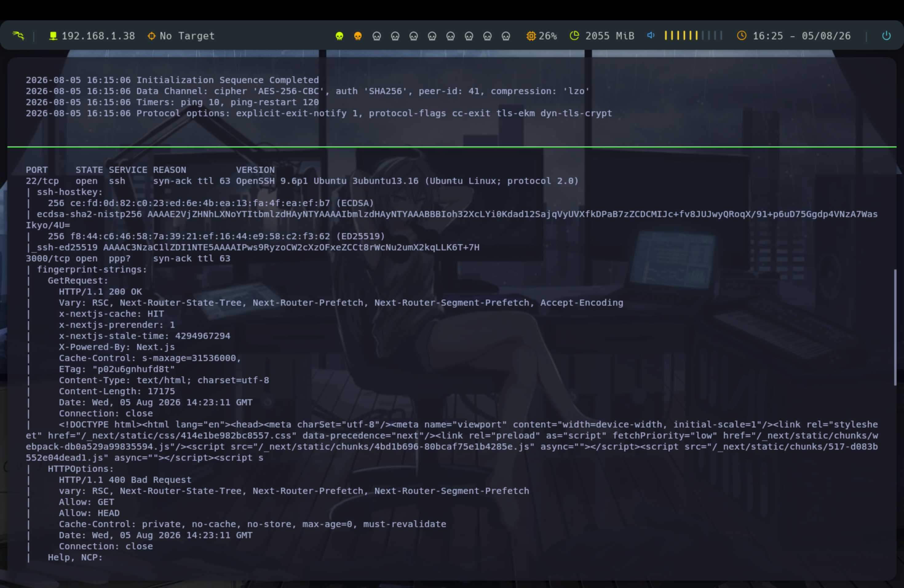Click the clock icon beside 16:25
Screen dimensions: 904x588
[741, 36]
